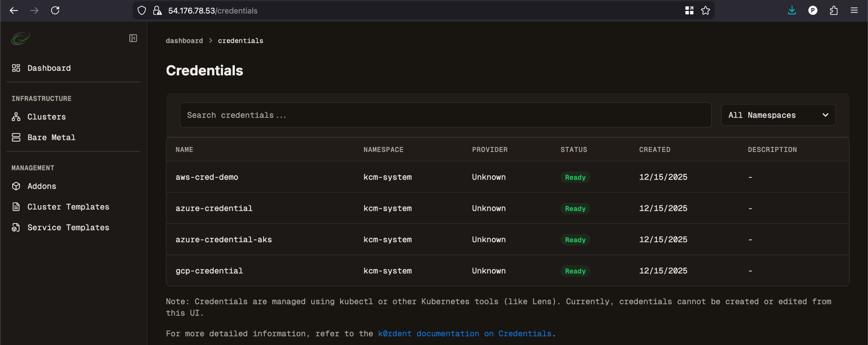Collapse the sidebar panel
Image resolution: width=868 pixels, height=345 pixels.
(x=133, y=39)
